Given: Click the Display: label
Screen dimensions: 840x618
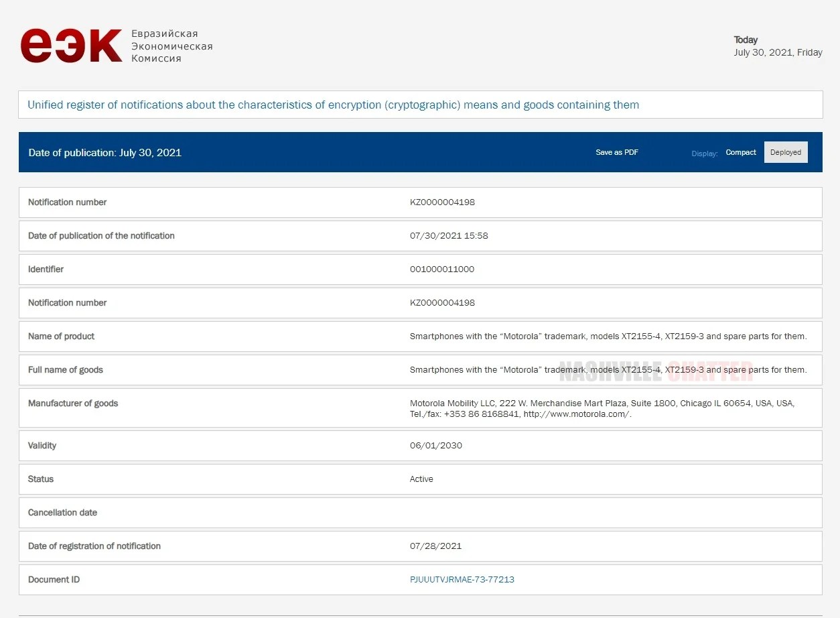Looking at the screenshot, I should coord(705,153).
